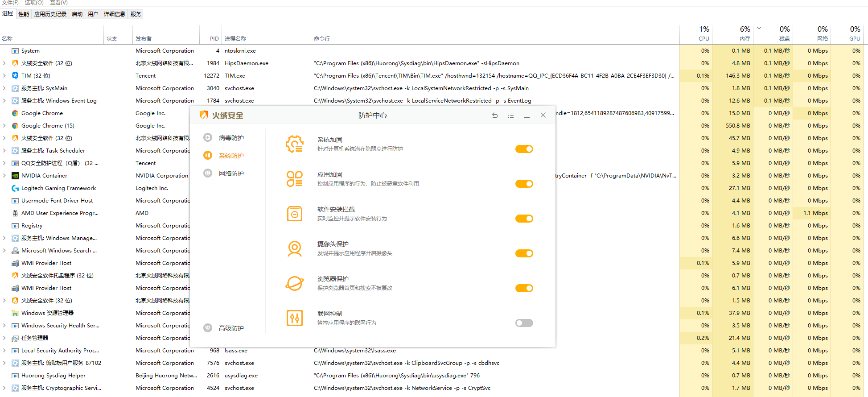This screenshot has height=397, width=868.
Task: Click the first WMI Provider Host icon
Action: point(15,263)
